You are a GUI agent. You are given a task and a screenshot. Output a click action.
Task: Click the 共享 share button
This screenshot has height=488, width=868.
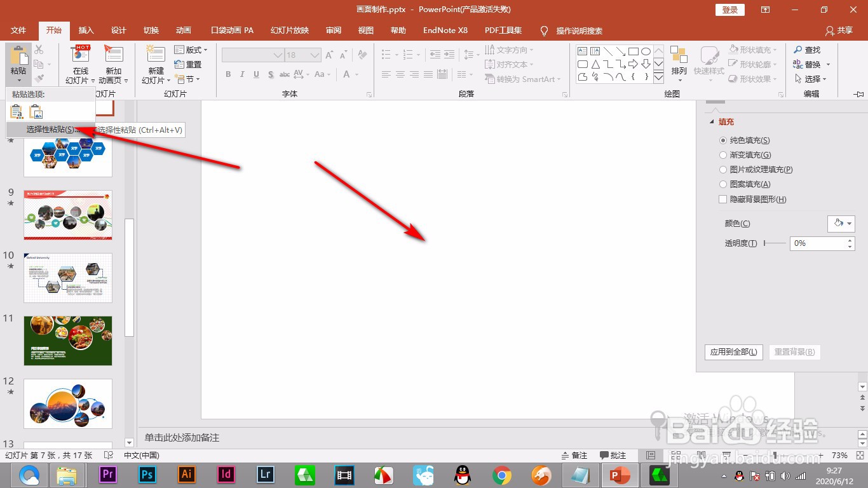pos(839,30)
